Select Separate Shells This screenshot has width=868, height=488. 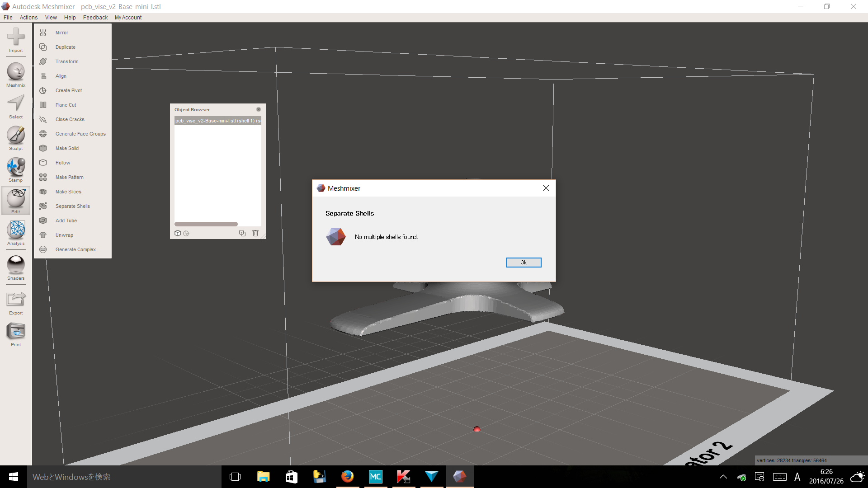pyautogui.click(x=72, y=206)
